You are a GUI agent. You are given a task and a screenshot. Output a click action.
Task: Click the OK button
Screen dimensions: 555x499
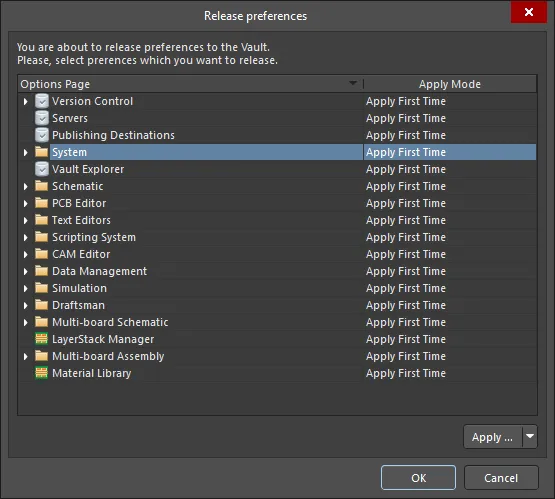[418, 478]
